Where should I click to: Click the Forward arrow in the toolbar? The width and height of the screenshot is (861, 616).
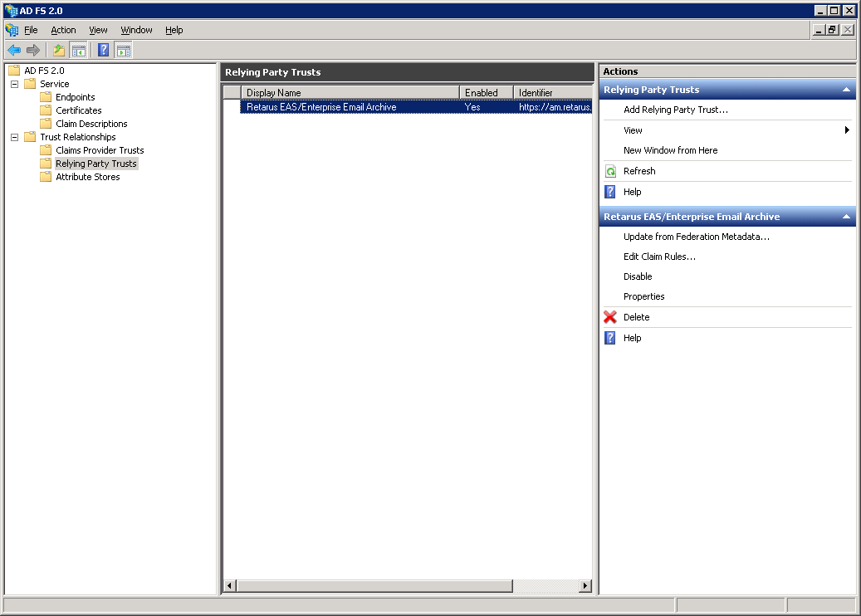pyautogui.click(x=33, y=51)
